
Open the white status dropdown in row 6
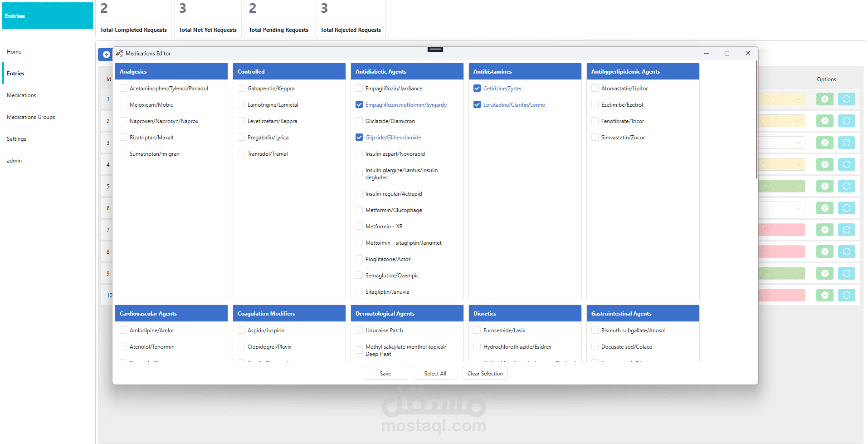click(x=782, y=208)
